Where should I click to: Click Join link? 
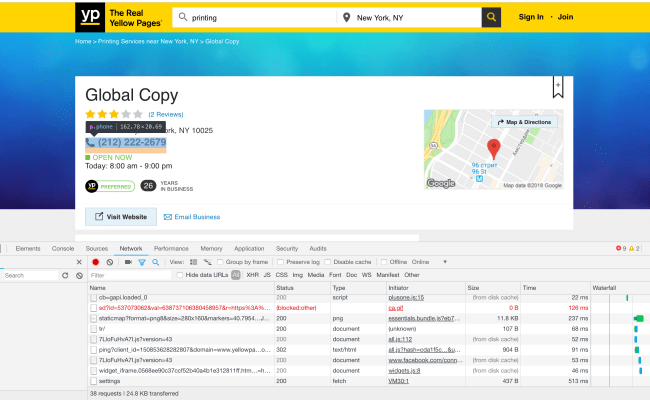point(565,17)
